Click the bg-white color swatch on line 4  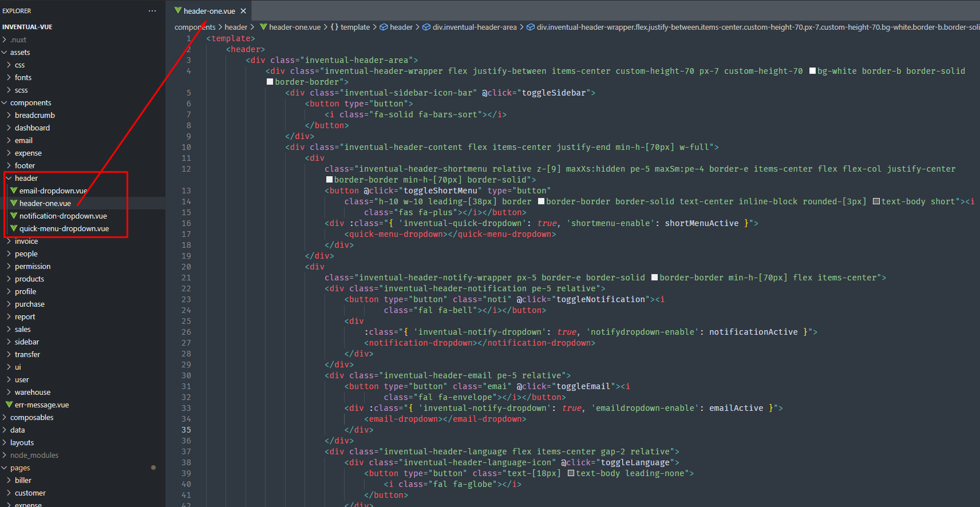[x=812, y=71]
